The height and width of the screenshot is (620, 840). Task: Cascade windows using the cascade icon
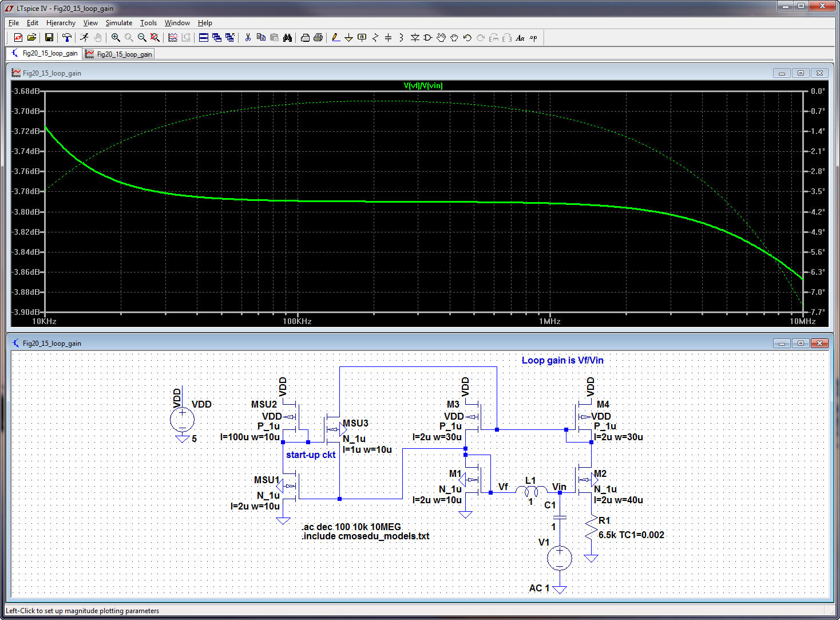click(217, 38)
